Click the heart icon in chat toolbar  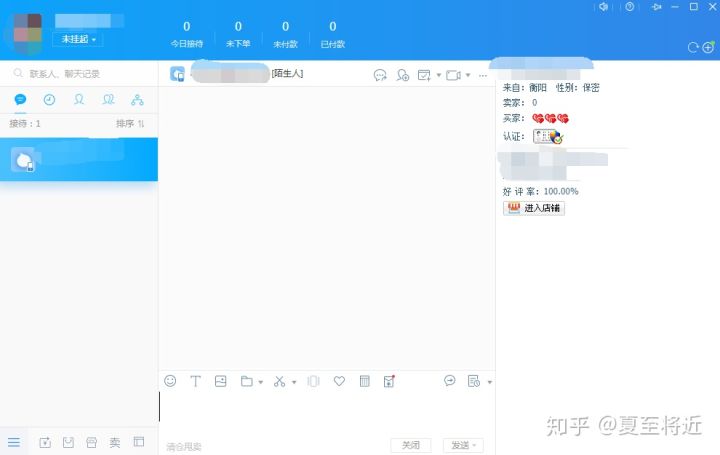[x=339, y=381]
